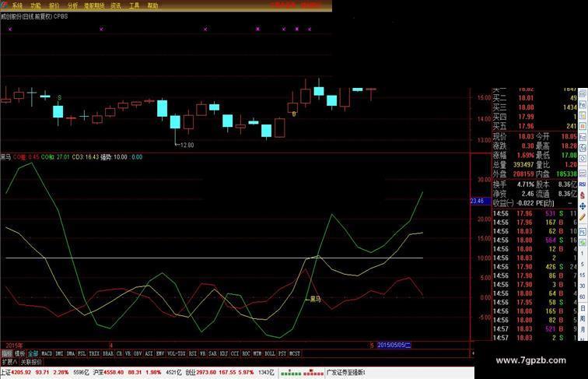
Task: Click the F5 icon in right sidebar
Action: coord(583,232)
